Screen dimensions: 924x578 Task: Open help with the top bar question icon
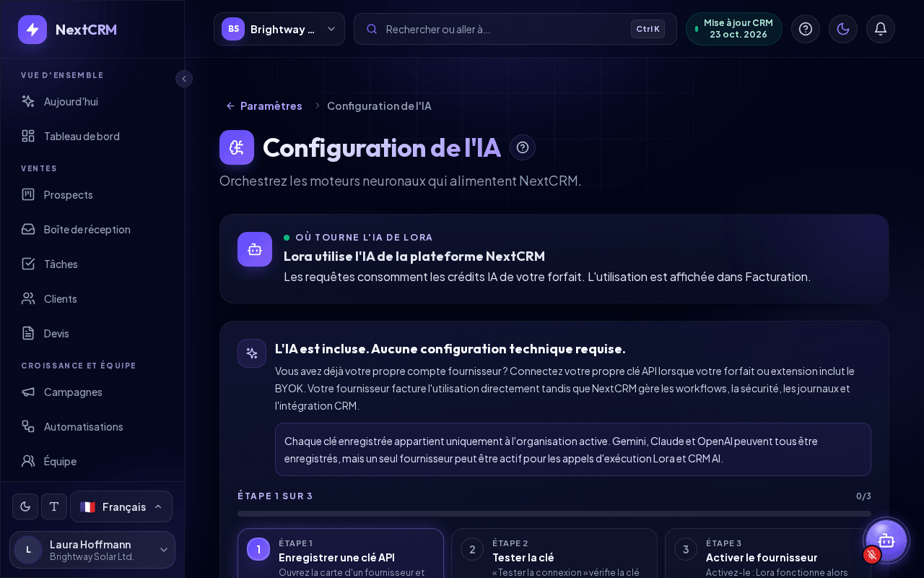806,29
